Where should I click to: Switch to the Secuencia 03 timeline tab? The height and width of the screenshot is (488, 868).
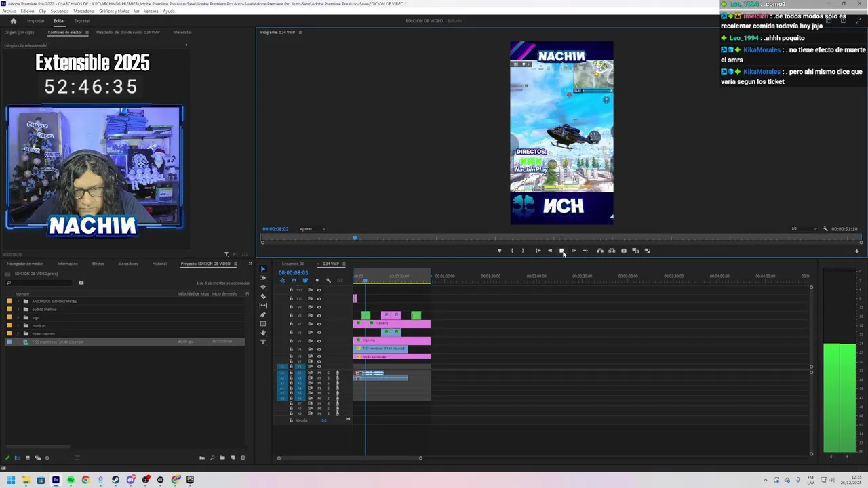click(x=293, y=264)
